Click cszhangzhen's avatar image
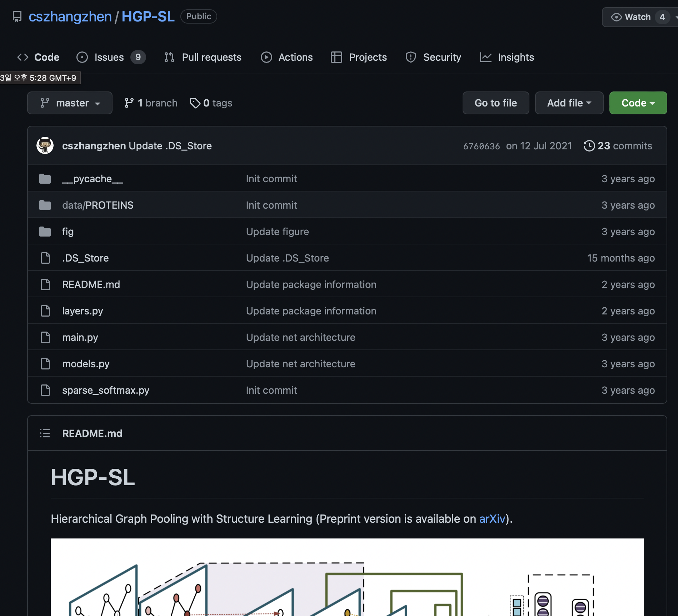Viewport: 678px width, 616px height. (44, 145)
